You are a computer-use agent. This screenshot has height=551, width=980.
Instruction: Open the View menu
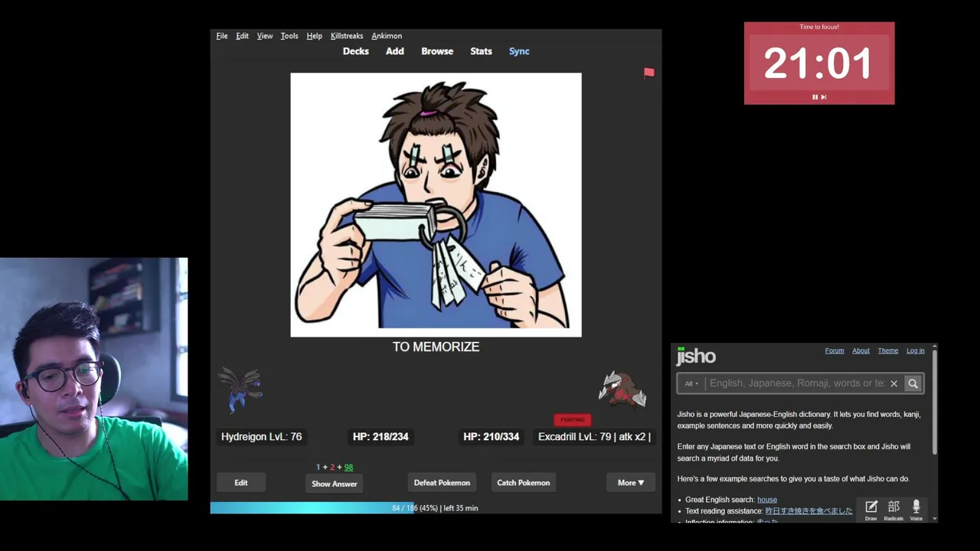tap(265, 36)
